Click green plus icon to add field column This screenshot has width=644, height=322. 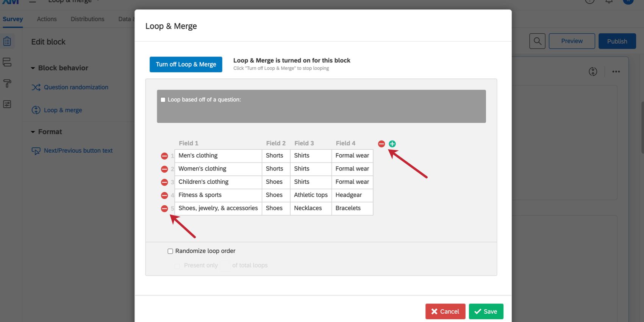click(392, 144)
